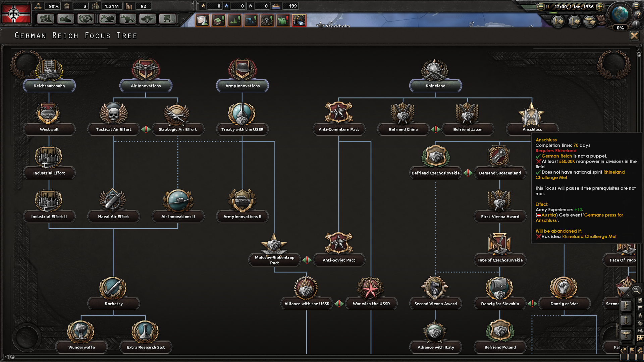The image size is (644, 362).
Task: Open the Research menu flask icon
Action: click(45, 19)
